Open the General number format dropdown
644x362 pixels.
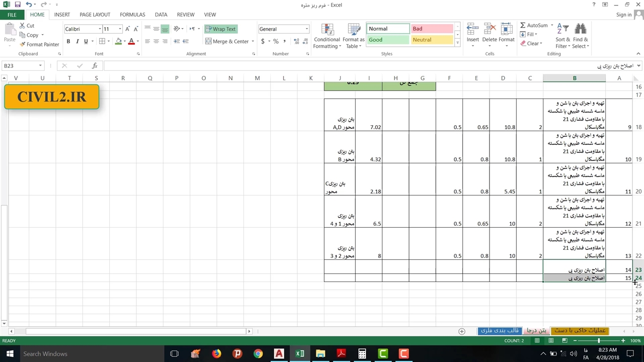[x=306, y=29]
